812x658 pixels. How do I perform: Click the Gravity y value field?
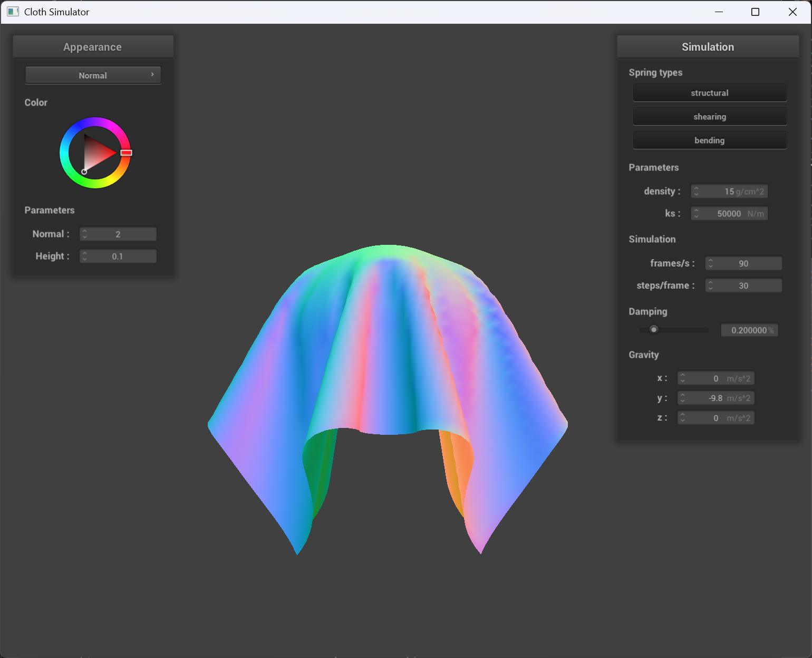(716, 398)
